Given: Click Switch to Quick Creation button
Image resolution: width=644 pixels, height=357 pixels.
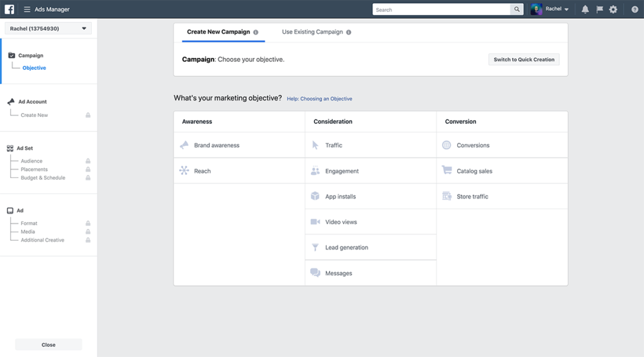Looking at the screenshot, I should click(524, 60).
